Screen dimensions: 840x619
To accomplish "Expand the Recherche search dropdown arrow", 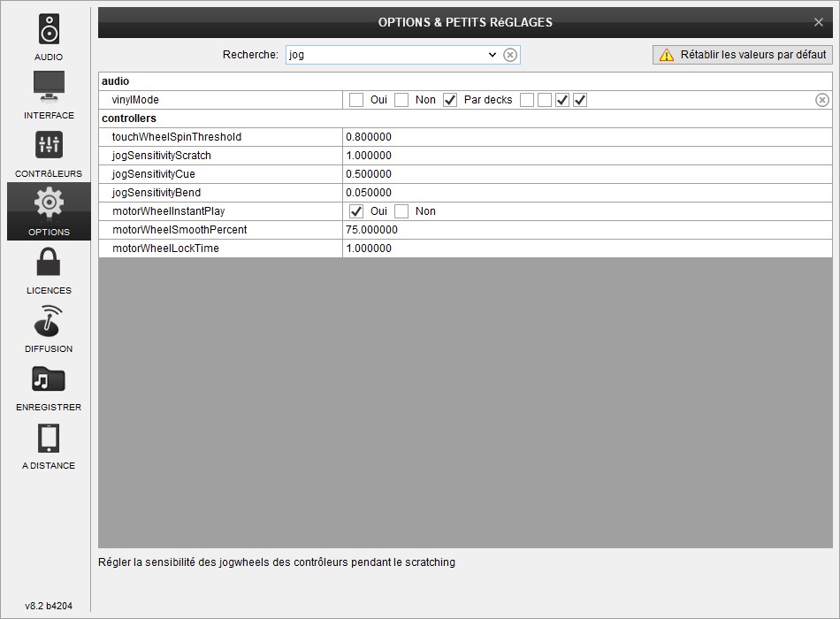I will 493,55.
